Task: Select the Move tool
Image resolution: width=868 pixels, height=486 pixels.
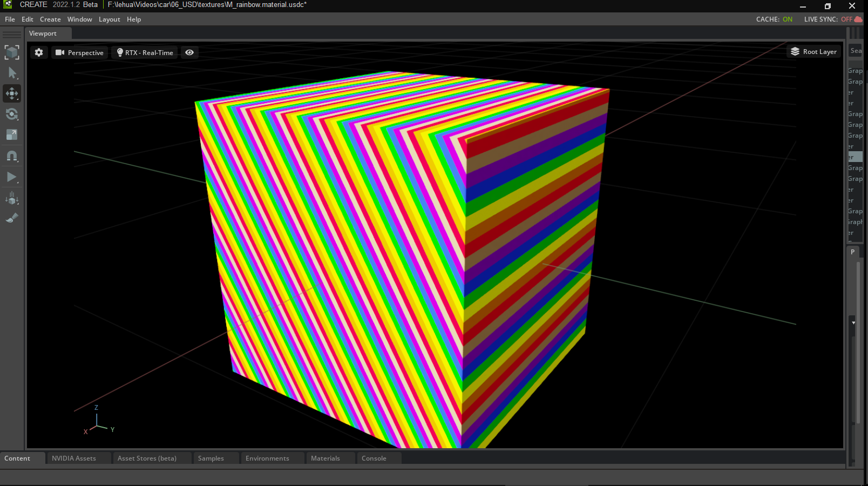Action: (12, 93)
